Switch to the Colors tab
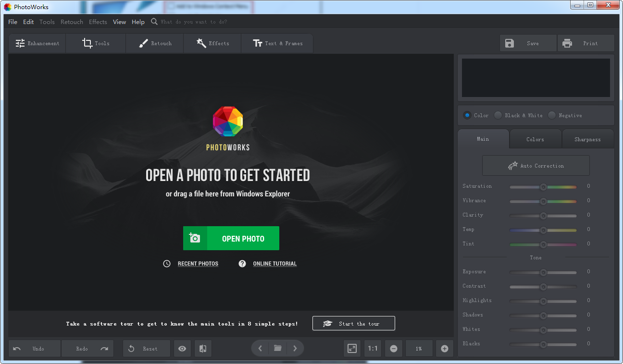 tap(535, 139)
